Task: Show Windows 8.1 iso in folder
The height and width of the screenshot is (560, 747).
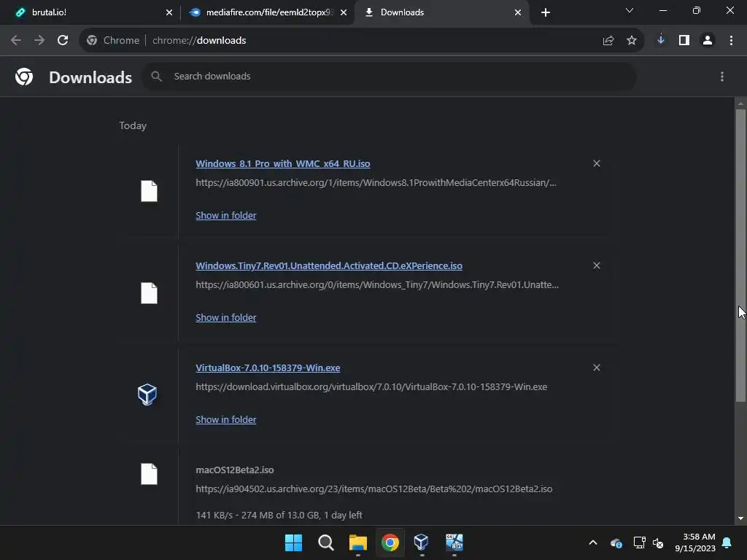Action: tap(226, 215)
